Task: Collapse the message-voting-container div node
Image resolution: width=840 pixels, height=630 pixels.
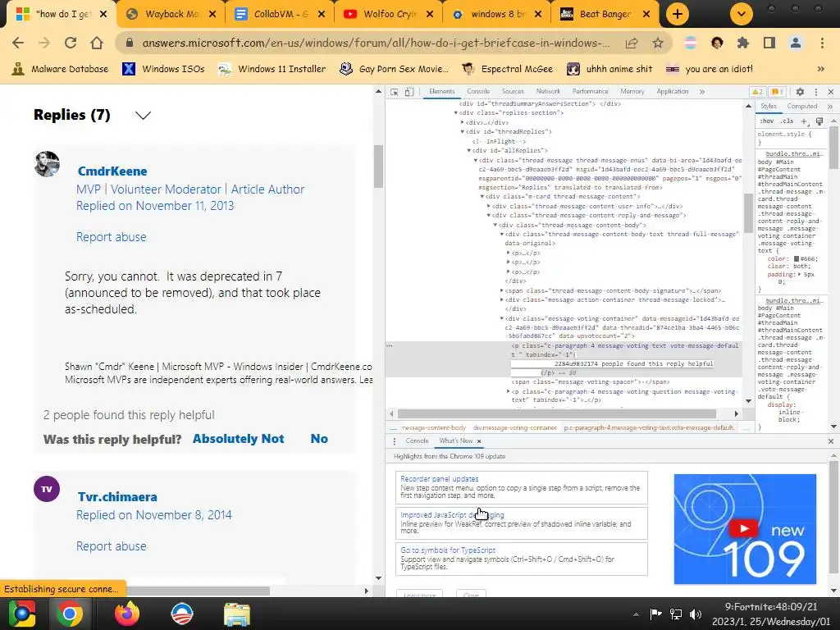Action: (501, 319)
